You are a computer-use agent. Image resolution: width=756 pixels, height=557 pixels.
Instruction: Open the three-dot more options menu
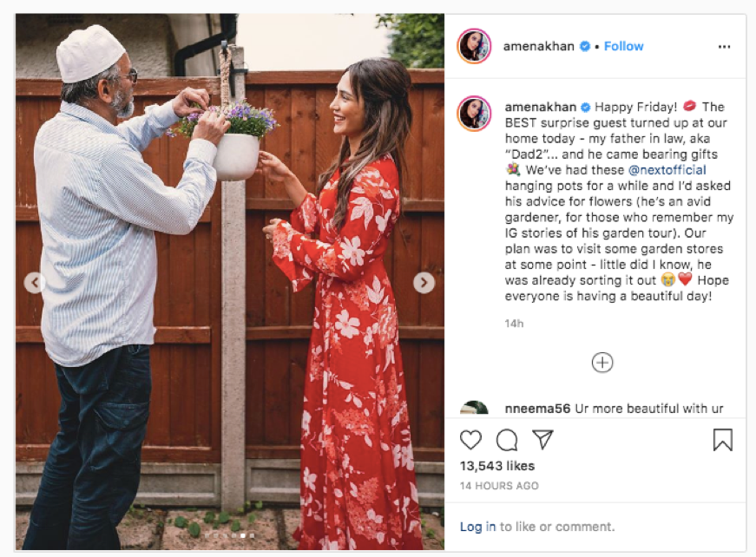724,47
